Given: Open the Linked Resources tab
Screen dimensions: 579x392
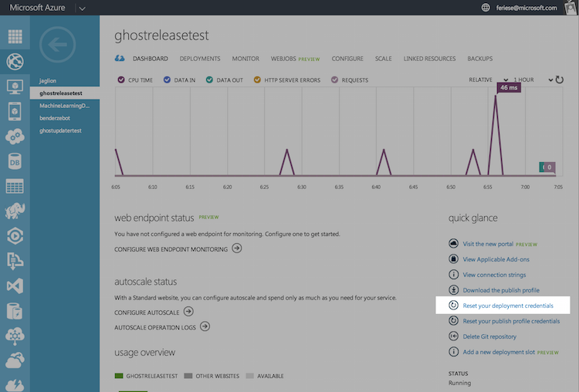Looking at the screenshot, I should click(429, 59).
